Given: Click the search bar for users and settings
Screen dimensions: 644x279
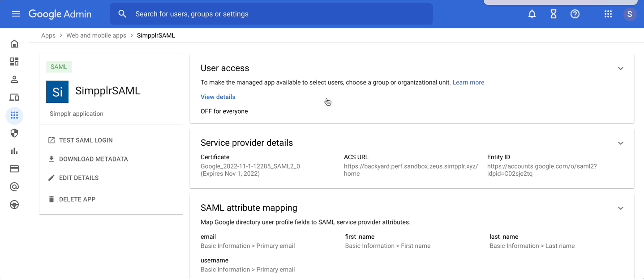Looking at the screenshot, I should 269,14.
